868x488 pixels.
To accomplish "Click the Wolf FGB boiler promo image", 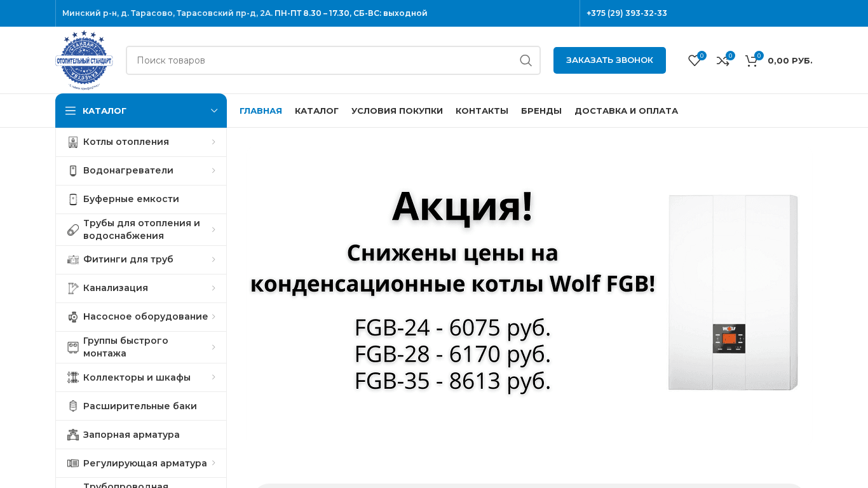I will tap(733, 292).
